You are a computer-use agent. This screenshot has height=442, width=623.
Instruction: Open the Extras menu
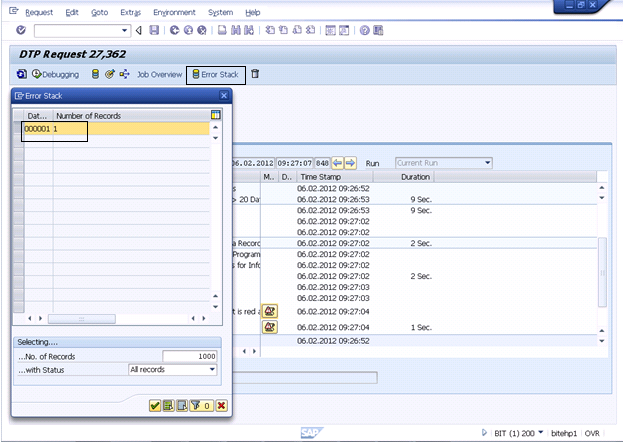click(130, 12)
